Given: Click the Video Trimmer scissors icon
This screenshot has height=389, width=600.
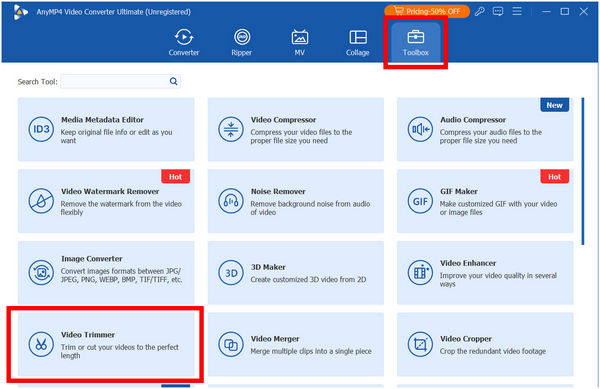Looking at the screenshot, I should click(x=41, y=344).
